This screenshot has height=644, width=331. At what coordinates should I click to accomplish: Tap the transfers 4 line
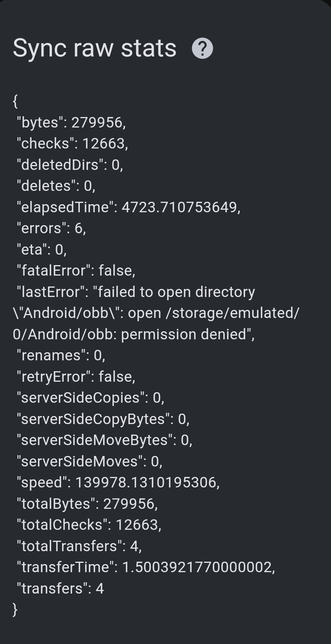[x=60, y=588]
